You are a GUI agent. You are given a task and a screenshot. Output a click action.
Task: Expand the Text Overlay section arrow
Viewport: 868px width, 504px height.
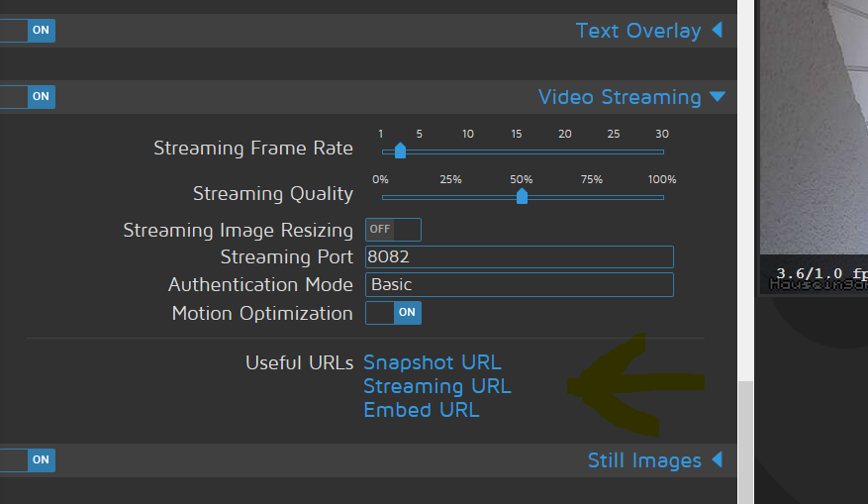coord(718,30)
